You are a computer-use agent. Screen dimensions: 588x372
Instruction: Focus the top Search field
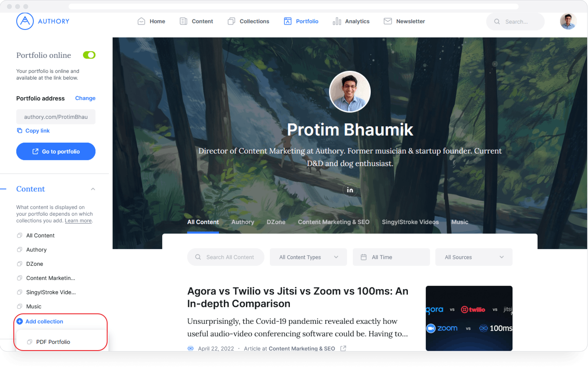[x=515, y=21]
